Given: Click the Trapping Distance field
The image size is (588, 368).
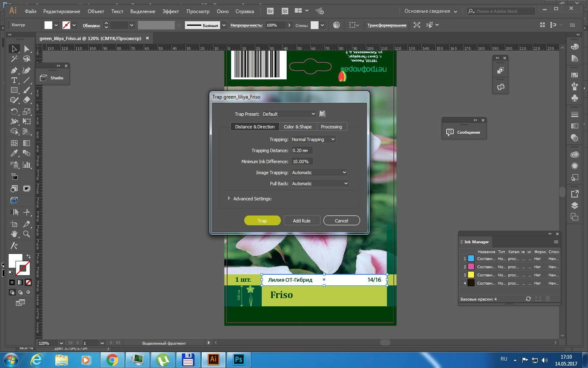Looking at the screenshot, I should 302,150.
